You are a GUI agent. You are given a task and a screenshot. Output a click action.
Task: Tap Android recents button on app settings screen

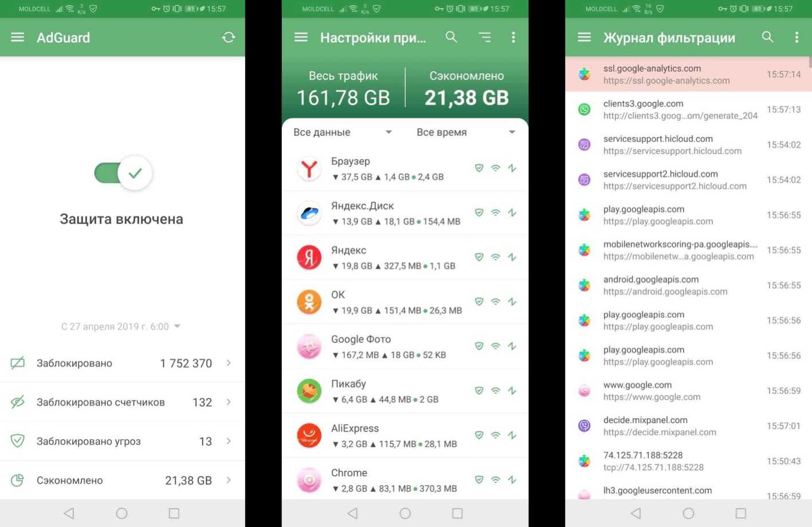pyautogui.click(x=457, y=513)
